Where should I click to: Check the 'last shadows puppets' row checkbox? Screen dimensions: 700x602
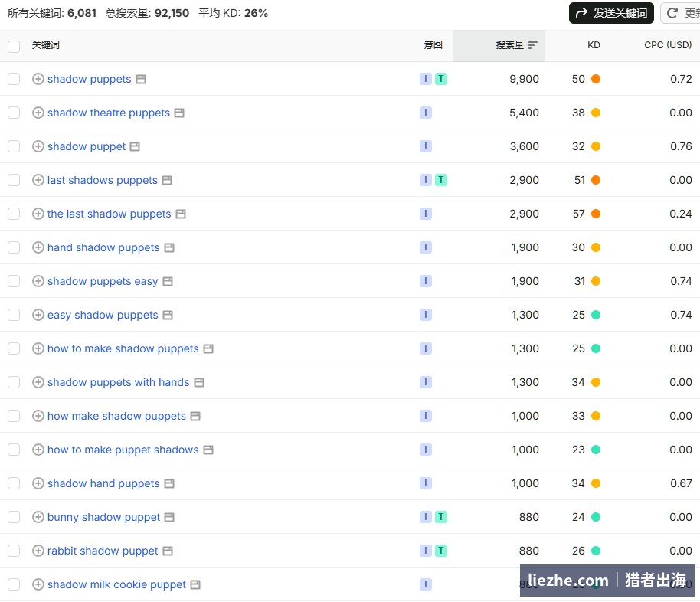pyautogui.click(x=14, y=180)
